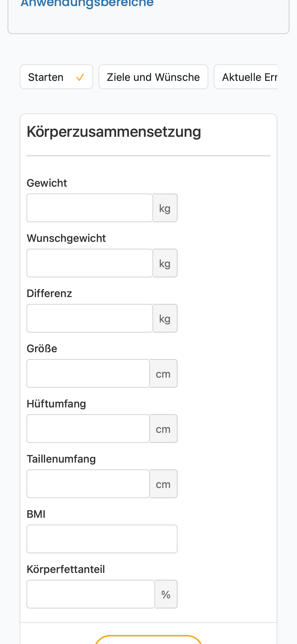297x644 pixels.
Task: Click the percent unit beside Körperfettanteil
Action: 166,594
